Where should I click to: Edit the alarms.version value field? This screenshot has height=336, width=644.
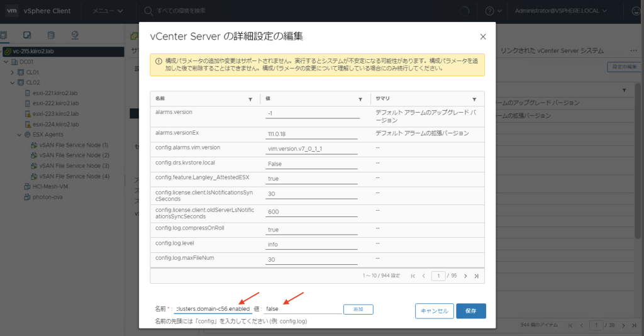tap(313, 113)
